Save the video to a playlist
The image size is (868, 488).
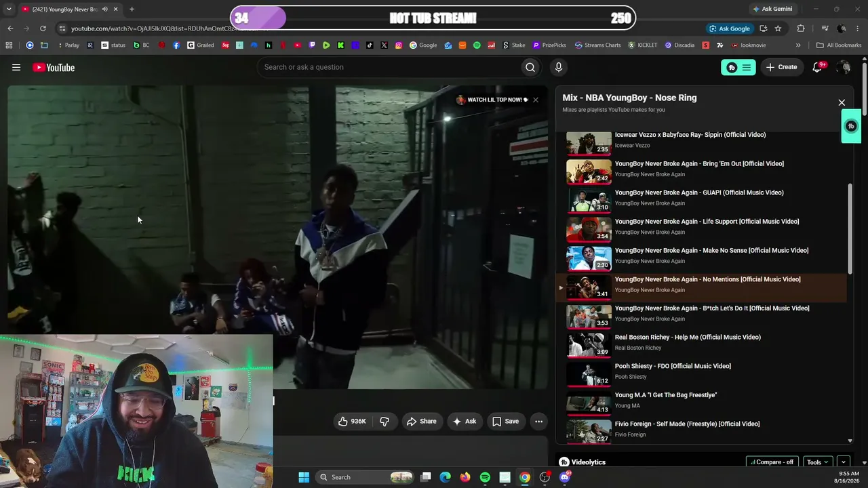[505, 422]
